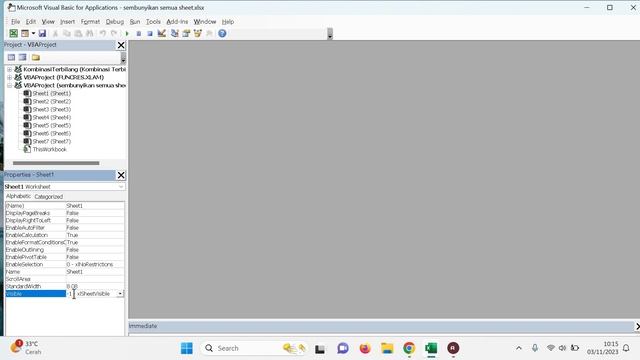Image resolution: width=640 pixels, height=360 pixels.
Task: Select Sheet6 (Sheet6) in project tree
Action: coord(51,133)
